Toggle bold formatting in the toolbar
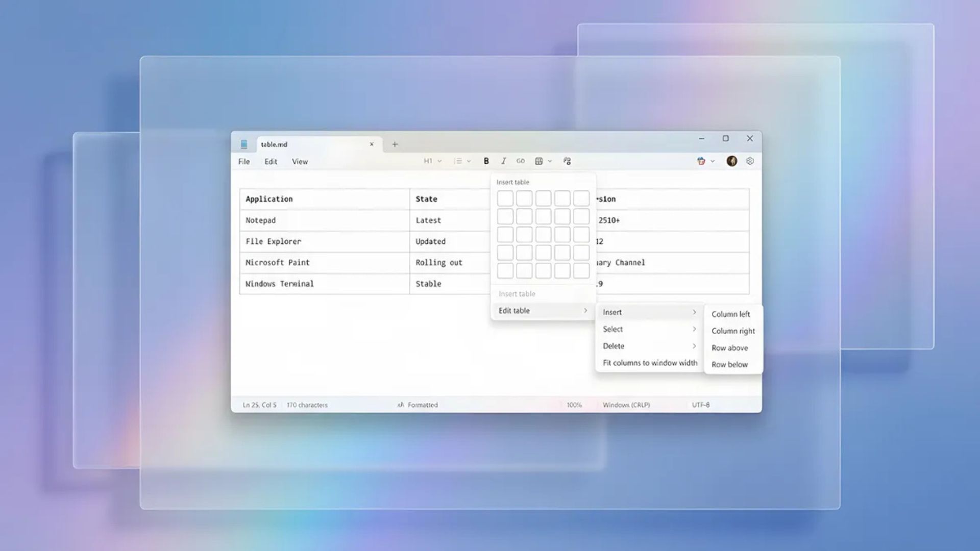 [486, 161]
